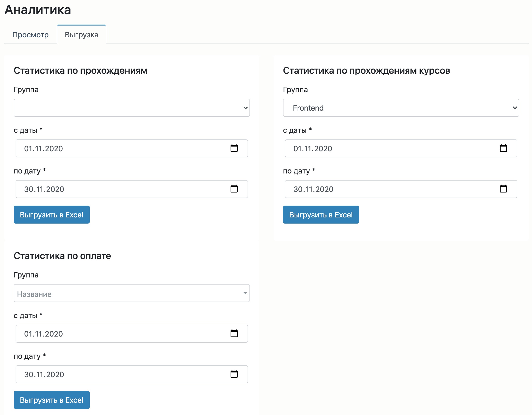Expand empty Группа dropdown in Статистика по прохождениям
The height and width of the screenshot is (415, 532).
(132, 108)
